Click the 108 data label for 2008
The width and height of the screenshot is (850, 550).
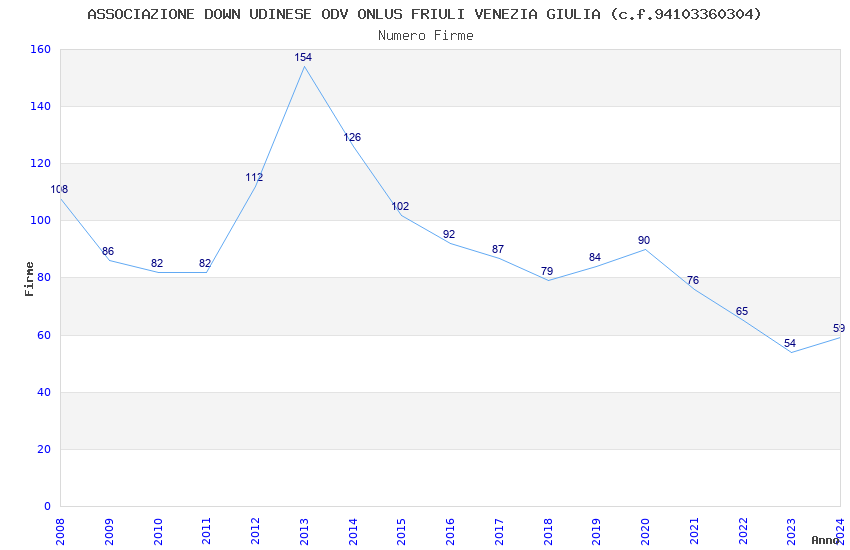(59, 189)
